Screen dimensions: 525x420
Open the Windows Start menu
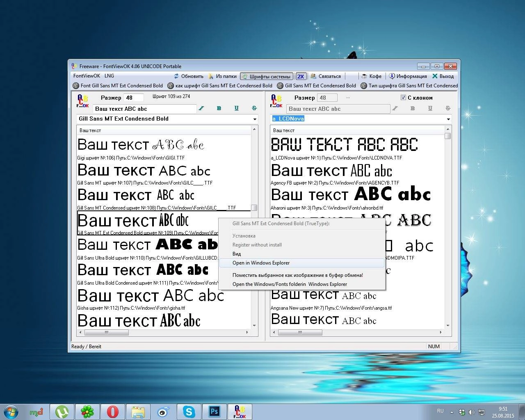point(11,411)
